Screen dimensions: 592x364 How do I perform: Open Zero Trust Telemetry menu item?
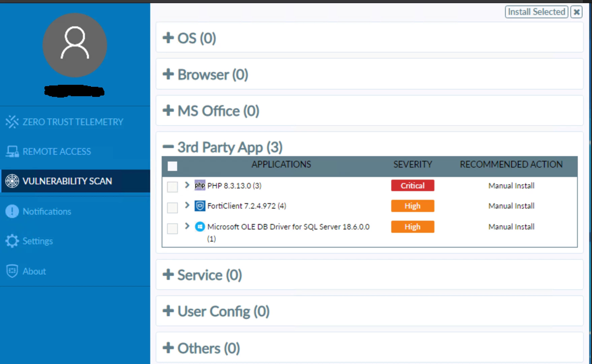(x=75, y=122)
